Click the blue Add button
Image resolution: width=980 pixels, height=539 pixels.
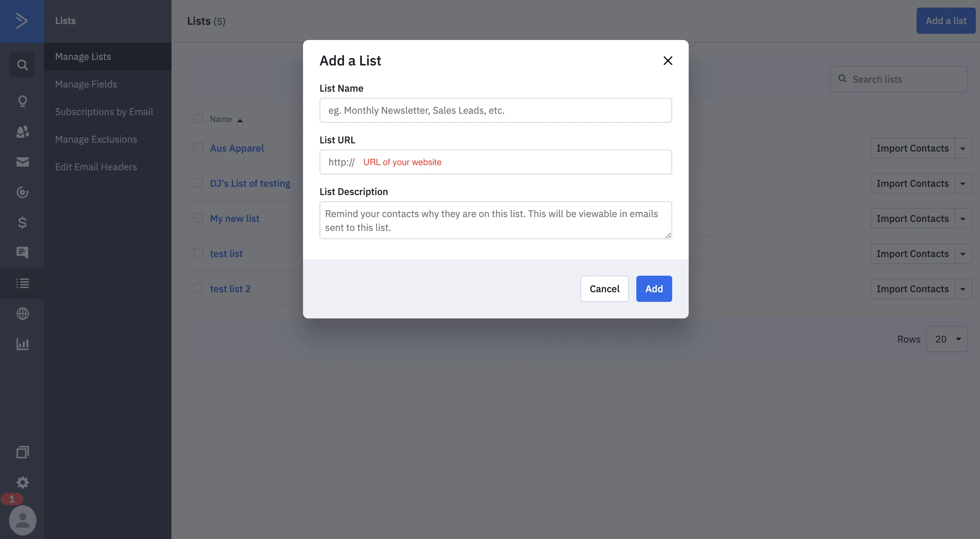coord(654,289)
